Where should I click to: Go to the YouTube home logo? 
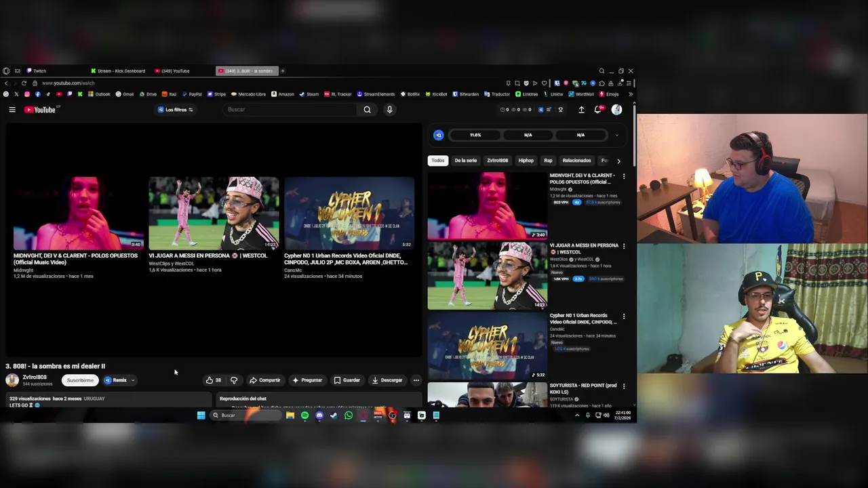click(40, 110)
